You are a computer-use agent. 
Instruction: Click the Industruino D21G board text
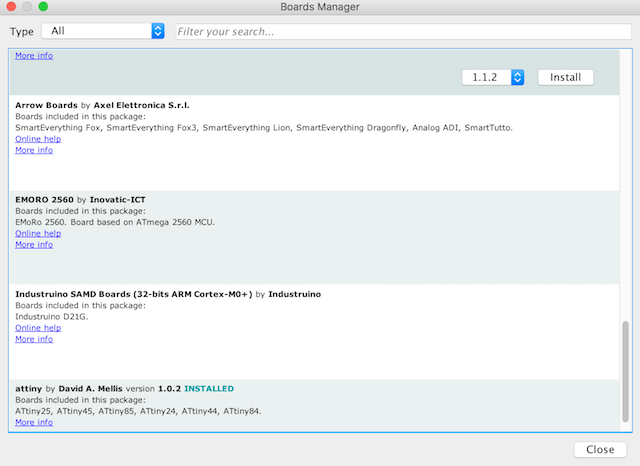coord(52,317)
